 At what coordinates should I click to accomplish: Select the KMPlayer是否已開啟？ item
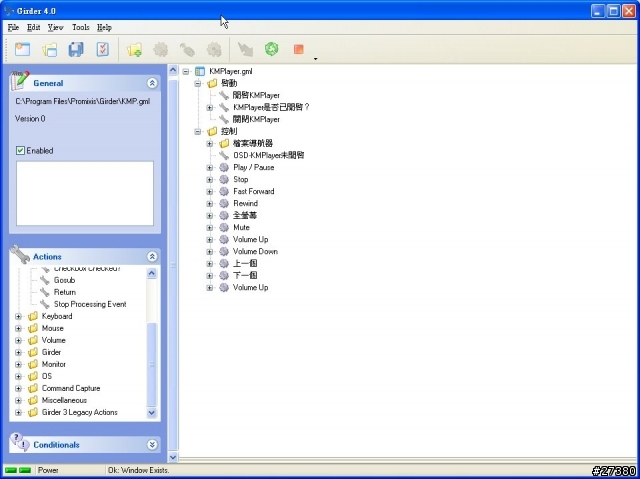tap(271, 107)
